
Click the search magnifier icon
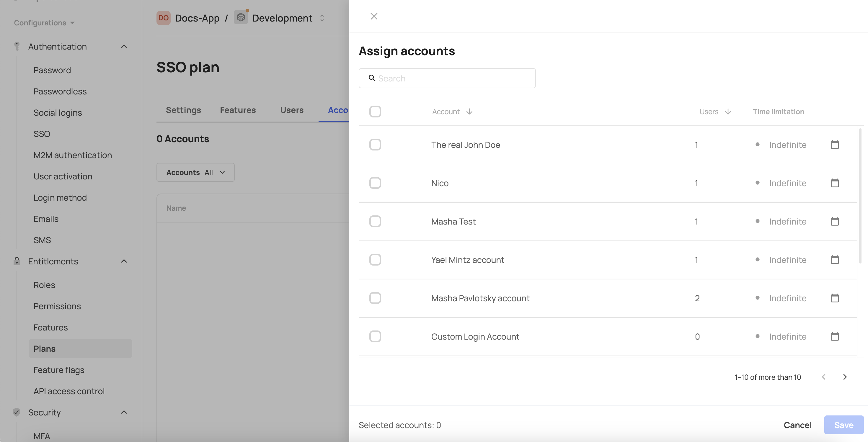372,78
